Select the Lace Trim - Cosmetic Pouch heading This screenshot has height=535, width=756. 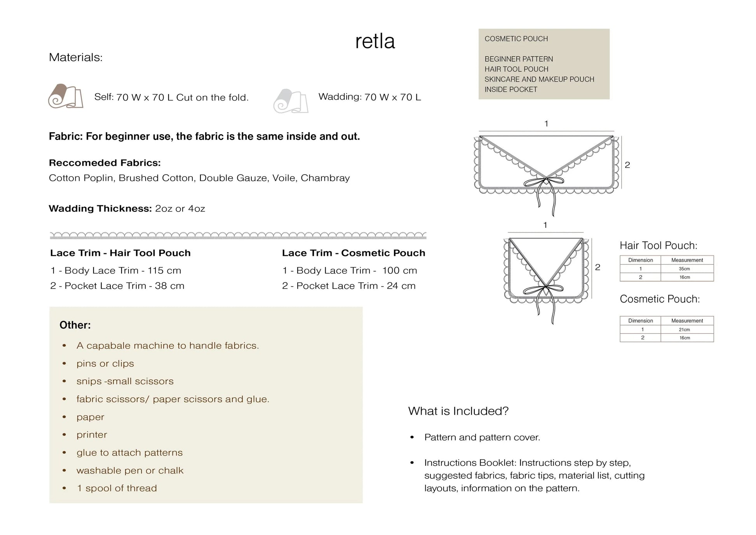354,253
